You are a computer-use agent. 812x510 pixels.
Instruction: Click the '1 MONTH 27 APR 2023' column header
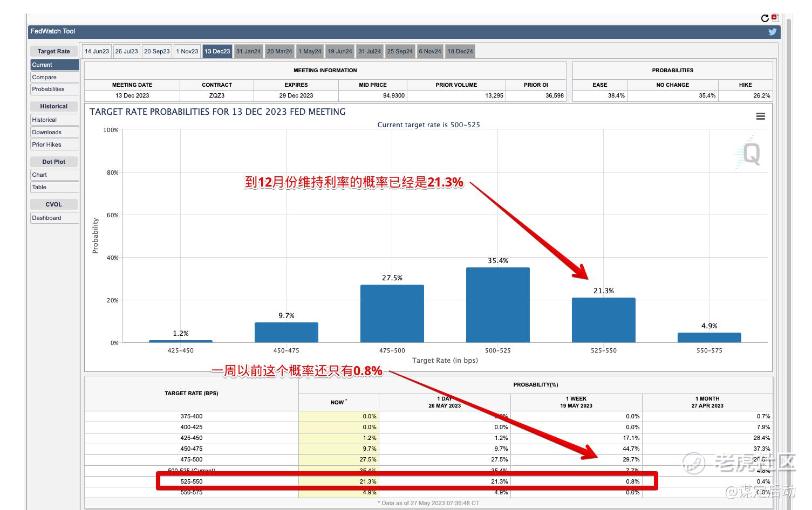(707, 402)
